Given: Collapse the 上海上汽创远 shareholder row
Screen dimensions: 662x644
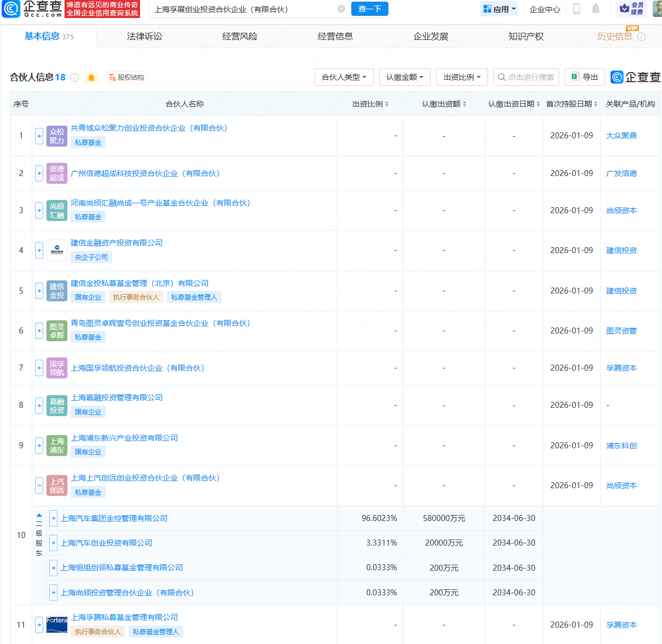Looking at the screenshot, I should coord(39,485).
